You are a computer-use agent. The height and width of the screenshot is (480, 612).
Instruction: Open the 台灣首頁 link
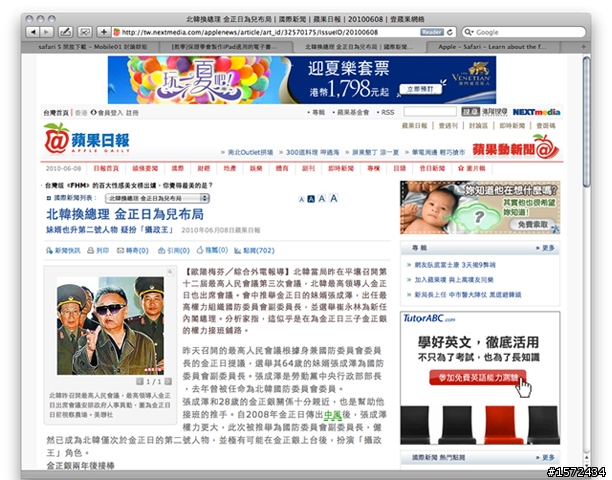(x=56, y=113)
